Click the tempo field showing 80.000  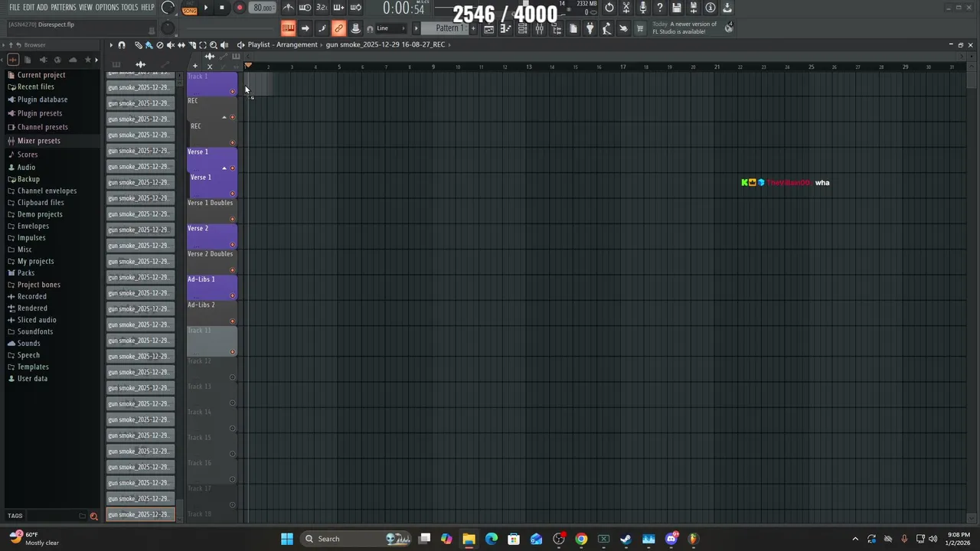[x=263, y=8]
